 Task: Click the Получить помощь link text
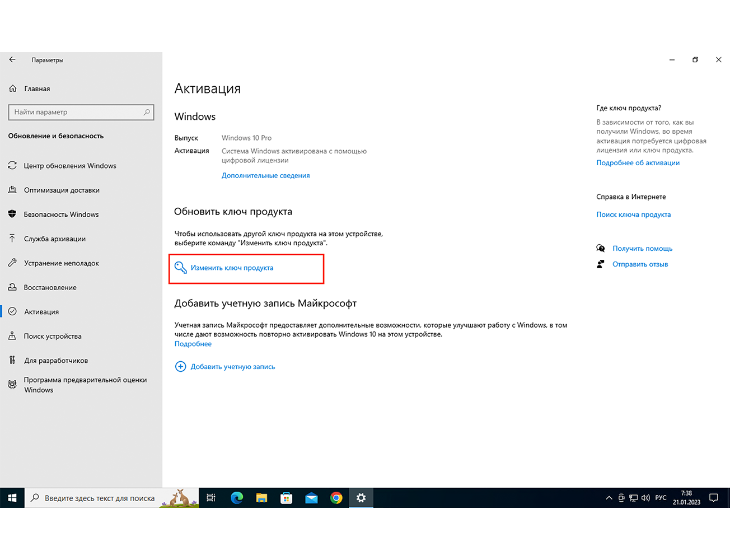click(642, 248)
